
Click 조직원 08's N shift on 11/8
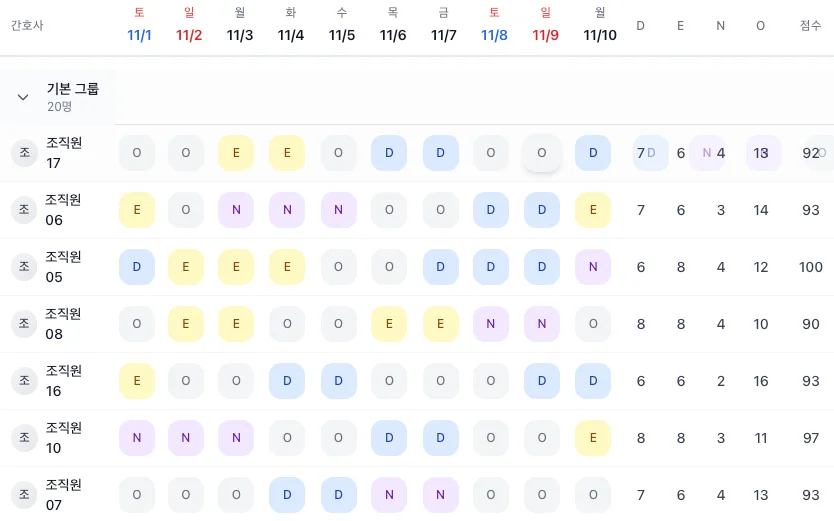pos(491,324)
